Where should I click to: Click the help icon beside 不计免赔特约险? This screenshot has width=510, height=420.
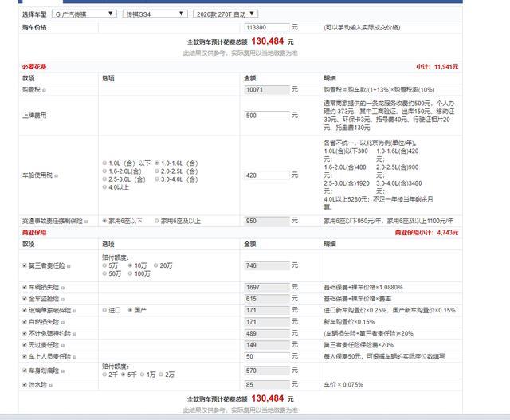pyautogui.click(x=74, y=334)
